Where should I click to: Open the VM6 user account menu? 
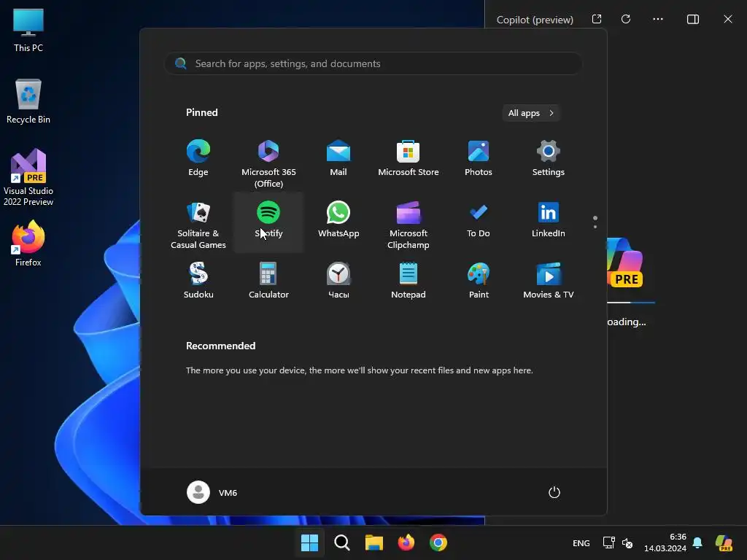[212, 492]
